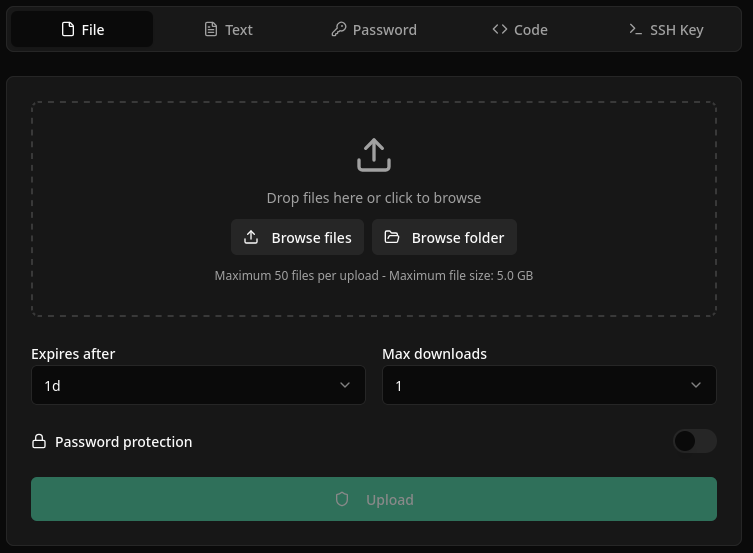Screen dimensions: 753x553
Task: Click the folder icon inside Browse folder
Action: click(x=392, y=237)
